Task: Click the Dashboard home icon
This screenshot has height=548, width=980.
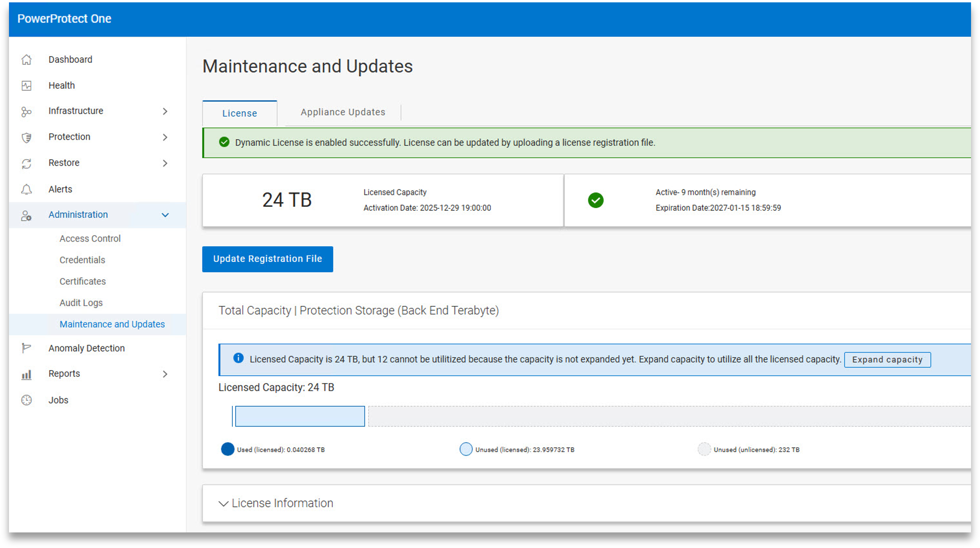Action: coord(26,59)
